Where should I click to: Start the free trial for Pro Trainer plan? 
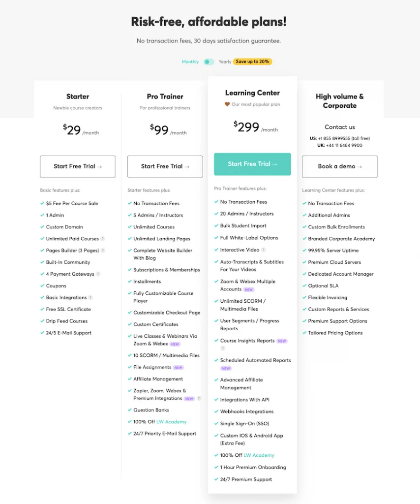[x=165, y=166]
